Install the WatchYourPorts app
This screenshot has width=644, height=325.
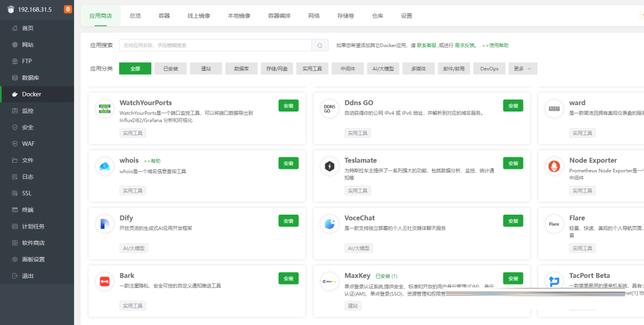289,106
